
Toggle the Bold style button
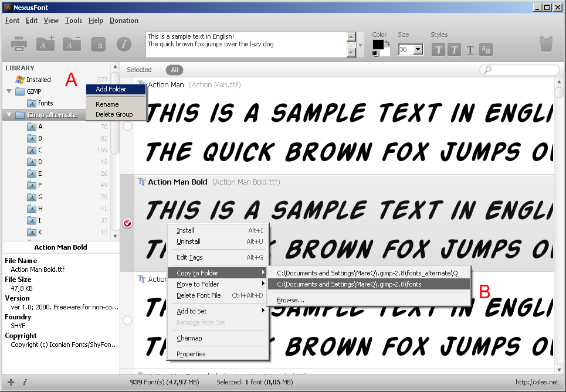point(438,50)
